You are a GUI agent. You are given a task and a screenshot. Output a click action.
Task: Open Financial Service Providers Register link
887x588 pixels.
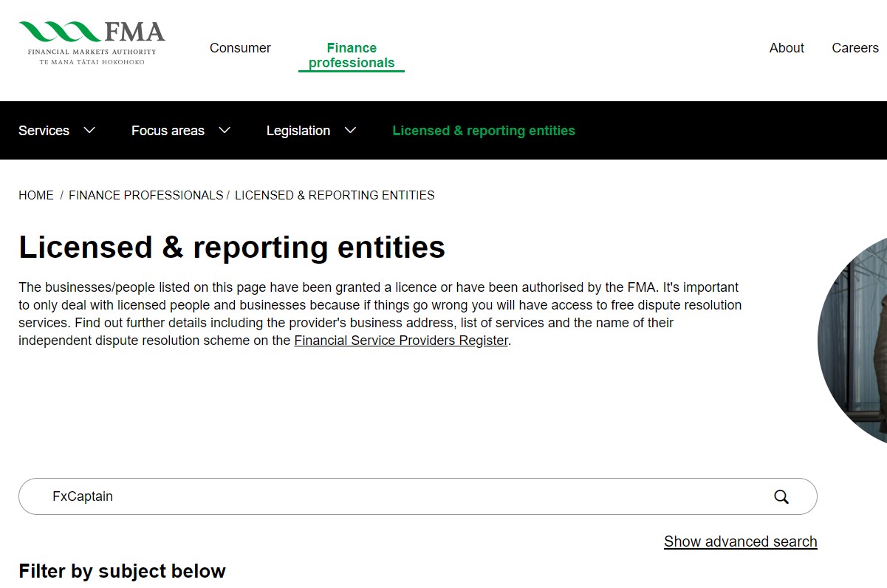(401, 341)
